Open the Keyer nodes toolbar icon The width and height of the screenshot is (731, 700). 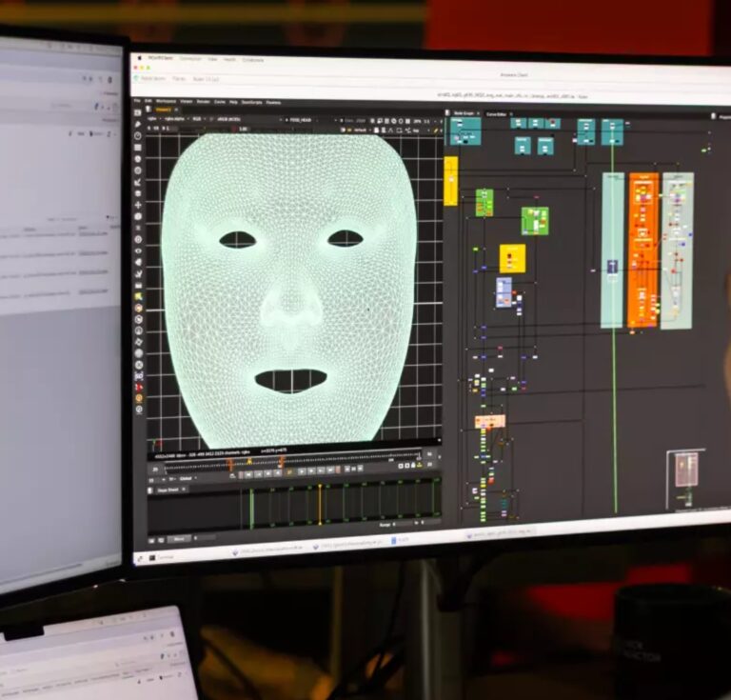(x=138, y=182)
